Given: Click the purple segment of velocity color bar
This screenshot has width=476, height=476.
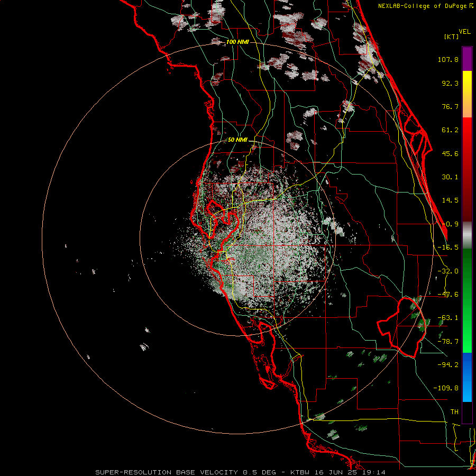Looking at the screenshot, I should coord(467,59).
